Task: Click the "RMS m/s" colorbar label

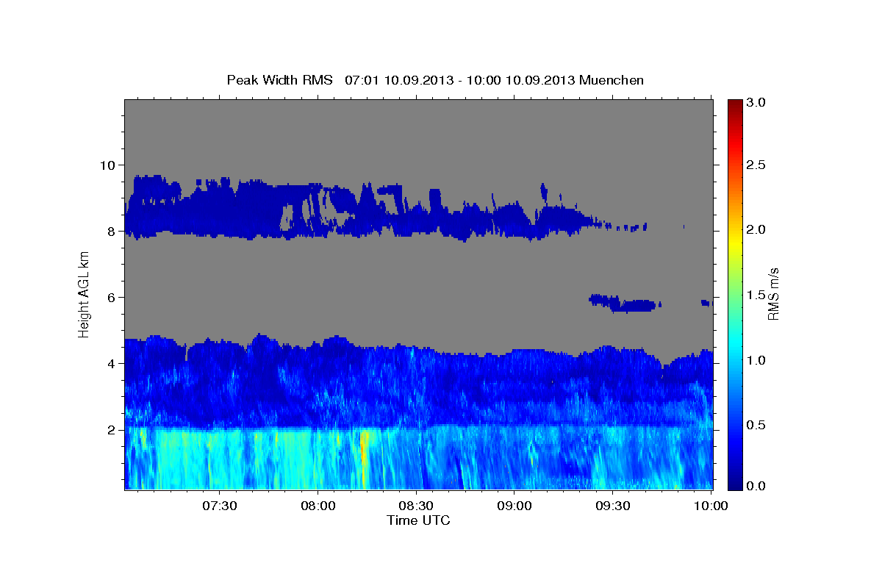Action: coord(772,294)
